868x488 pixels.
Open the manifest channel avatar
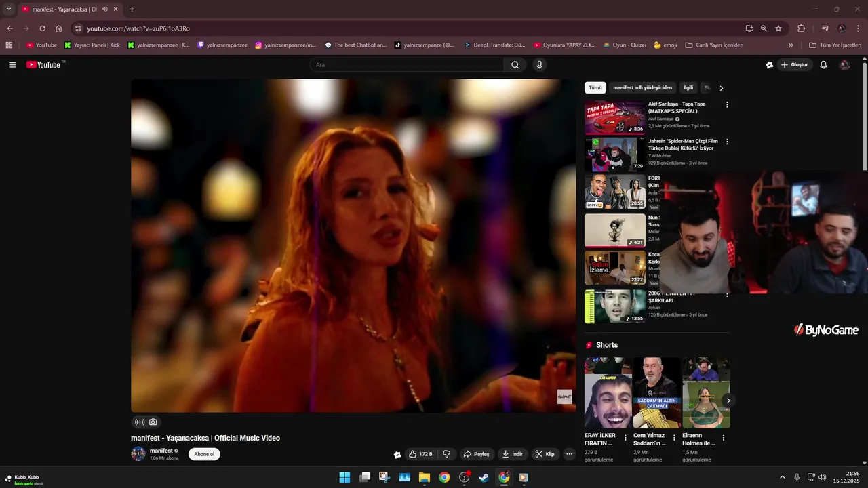coord(138,454)
